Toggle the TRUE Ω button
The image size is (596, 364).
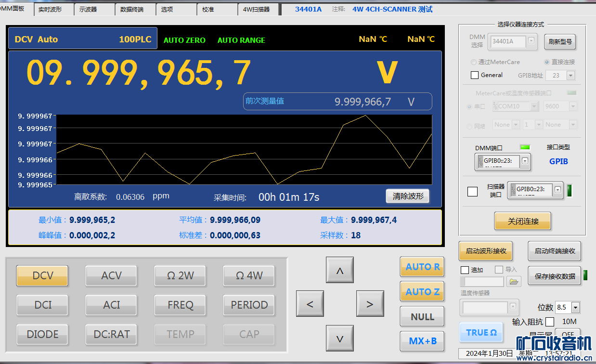[x=481, y=332]
